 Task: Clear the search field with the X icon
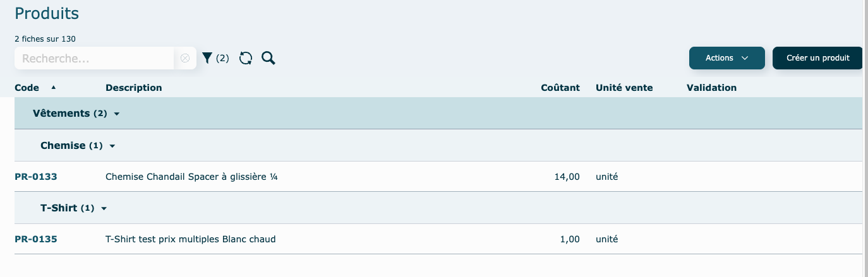tap(185, 58)
